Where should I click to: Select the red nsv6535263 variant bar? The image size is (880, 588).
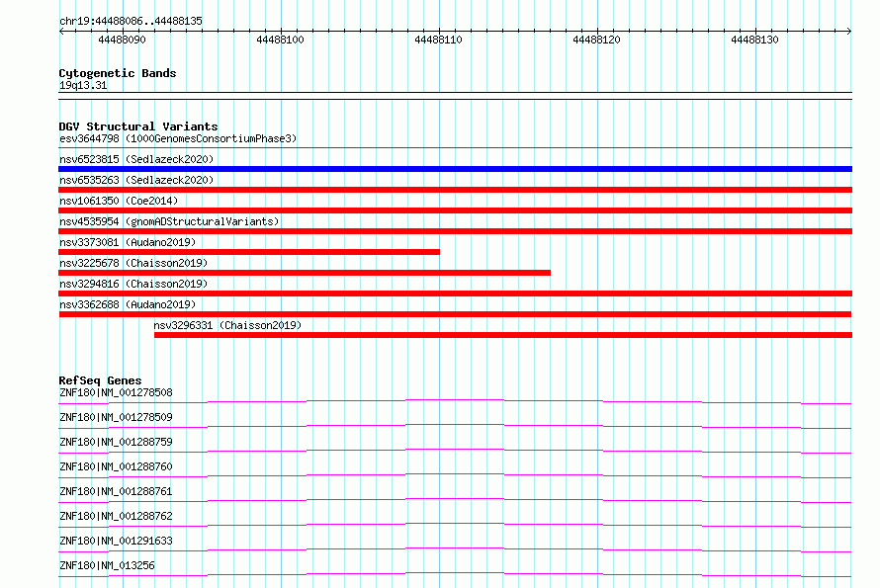tap(455, 190)
